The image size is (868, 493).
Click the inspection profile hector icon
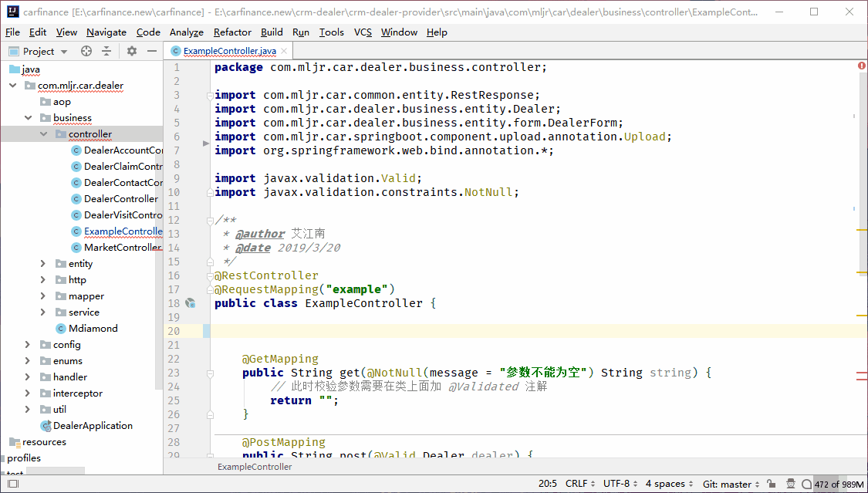point(789,484)
